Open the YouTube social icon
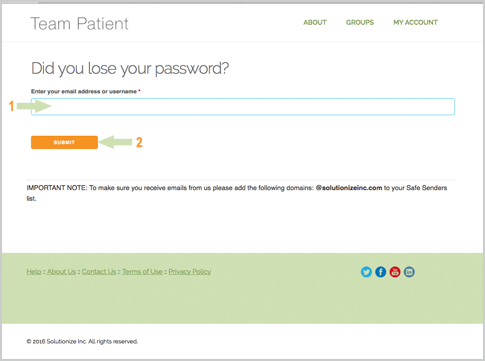The image size is (485, 361). coord(395,272)
